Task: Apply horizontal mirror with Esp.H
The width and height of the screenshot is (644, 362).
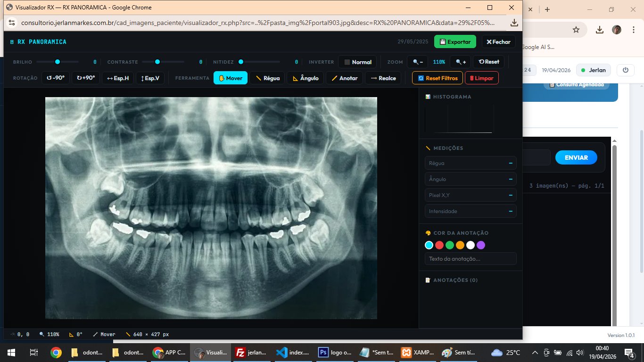Action: 117,78
